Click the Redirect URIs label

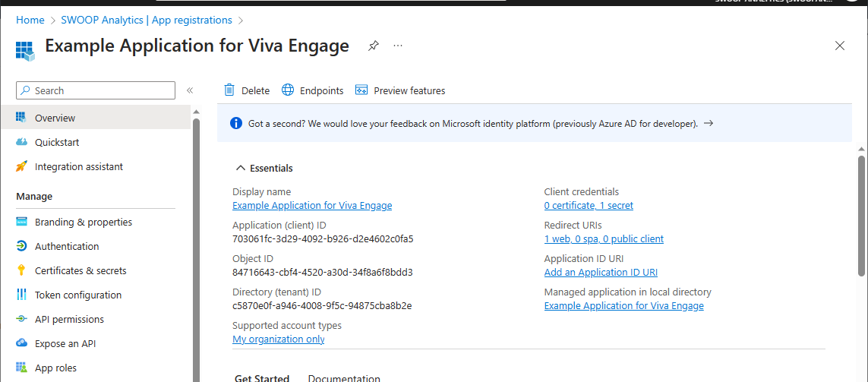pyautogui.click(x=573, y=226)
